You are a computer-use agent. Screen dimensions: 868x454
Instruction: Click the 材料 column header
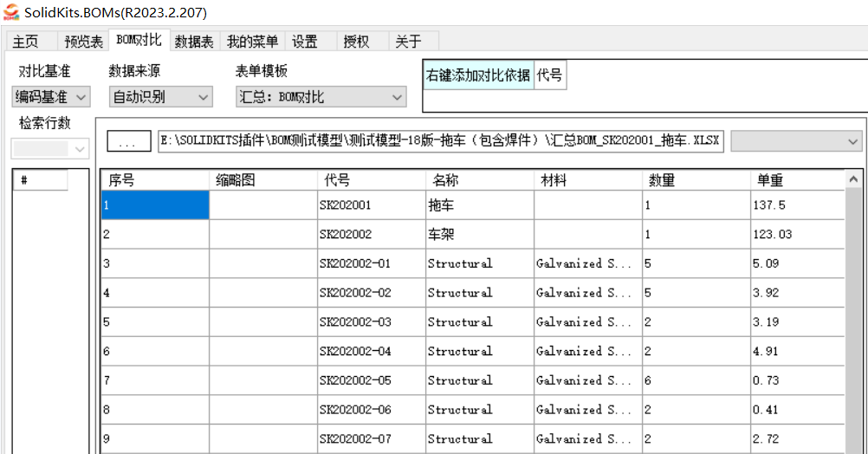[588, 180]
